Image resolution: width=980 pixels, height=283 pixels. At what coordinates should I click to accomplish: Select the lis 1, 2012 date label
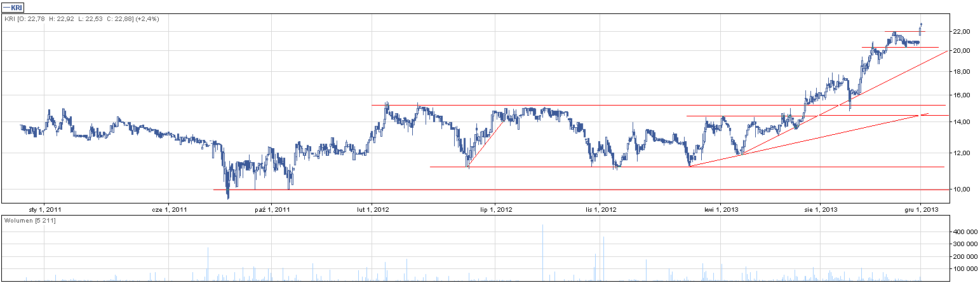pos(600,209)
